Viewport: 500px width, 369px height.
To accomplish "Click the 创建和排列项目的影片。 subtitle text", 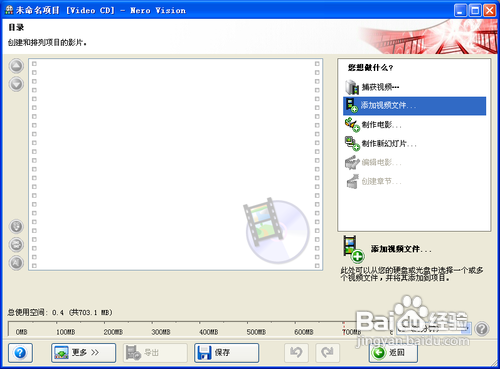I will point(47,43).
